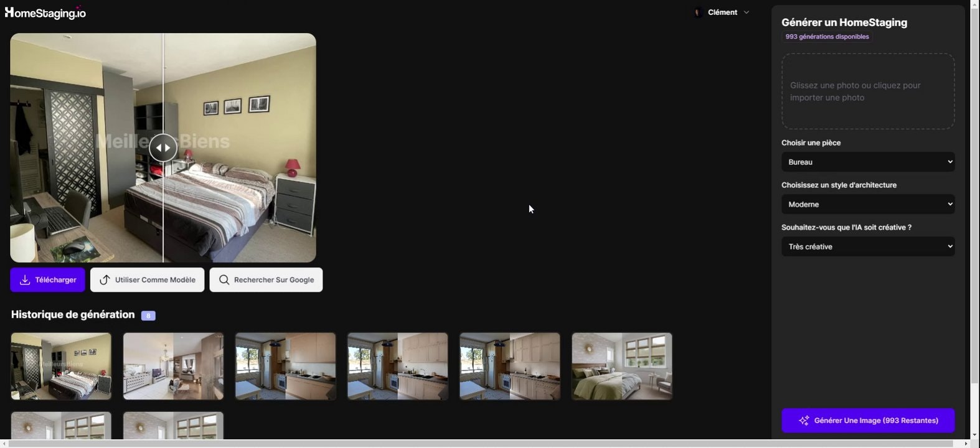Screen dimensions: 980x448
Task: Grab the before/after comparison slider handle
Action: tap(163, 148)
